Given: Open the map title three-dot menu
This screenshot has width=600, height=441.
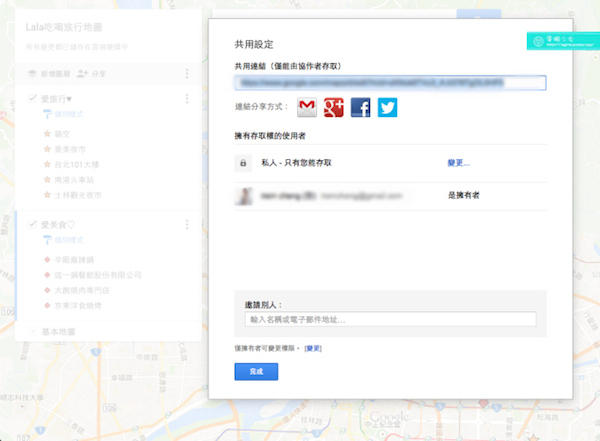Looking at the screenshot, I should (187, 74).
